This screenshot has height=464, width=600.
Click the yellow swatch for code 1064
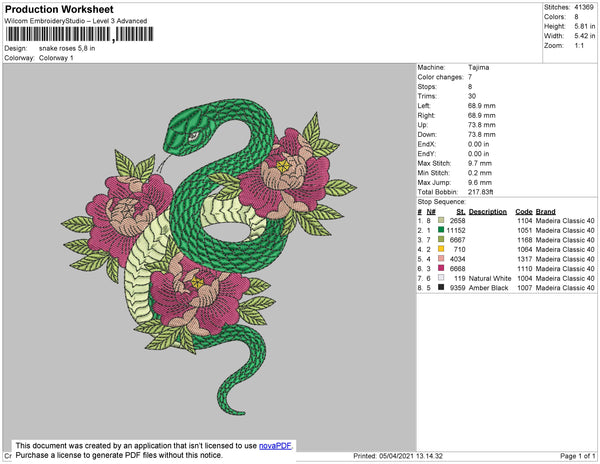[x=441, y=249]
